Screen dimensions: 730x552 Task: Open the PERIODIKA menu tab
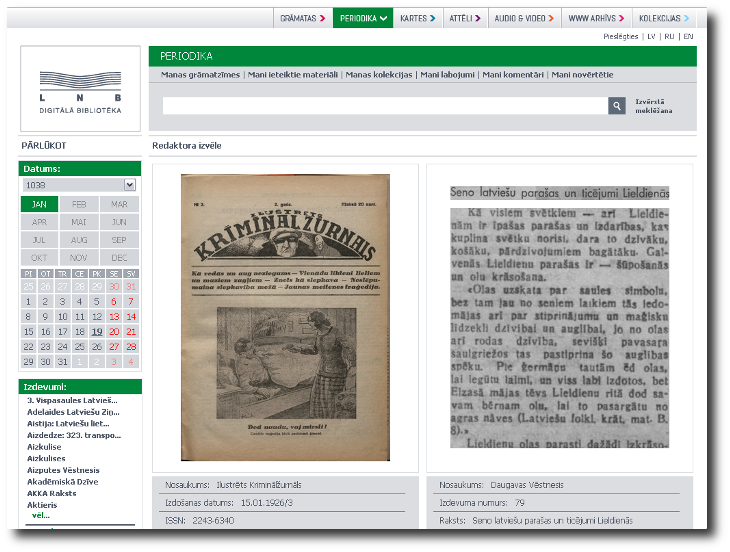(363, 18)
